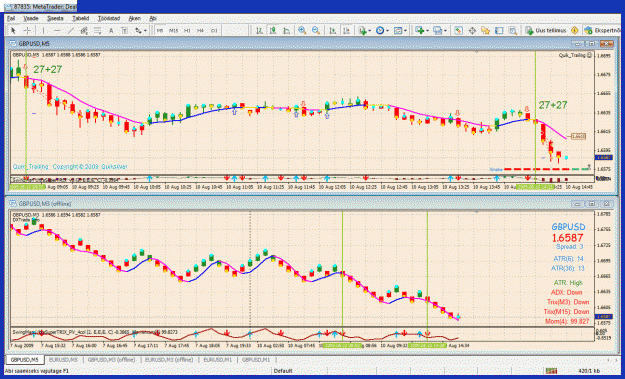This screenshot has height=379, width=625.
Task: Open the indicators list dropdown
Action: (x=364, y=31)
